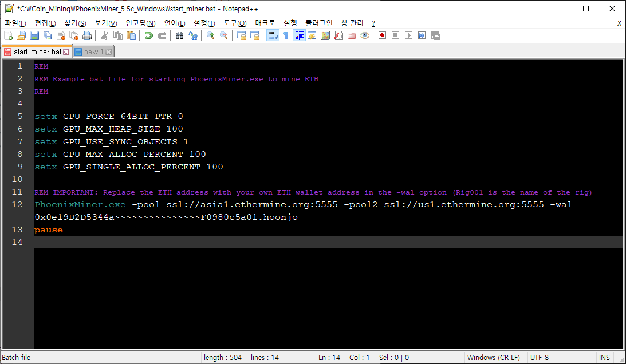Image resolution: width=626 pixels, height=364 pixels.
Task: Switch to the start_miner.bat tab
Action: point(38,52)
